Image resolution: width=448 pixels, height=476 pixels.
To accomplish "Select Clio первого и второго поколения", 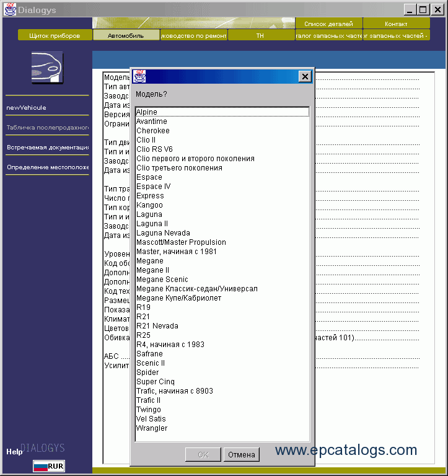I will (222, 159).
